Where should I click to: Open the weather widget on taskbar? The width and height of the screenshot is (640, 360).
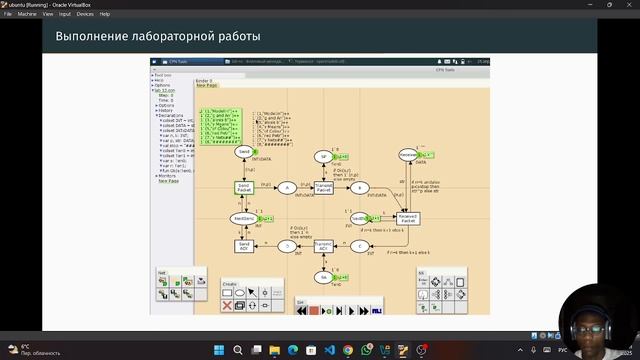pyautogui.click(x=35, y=350)
